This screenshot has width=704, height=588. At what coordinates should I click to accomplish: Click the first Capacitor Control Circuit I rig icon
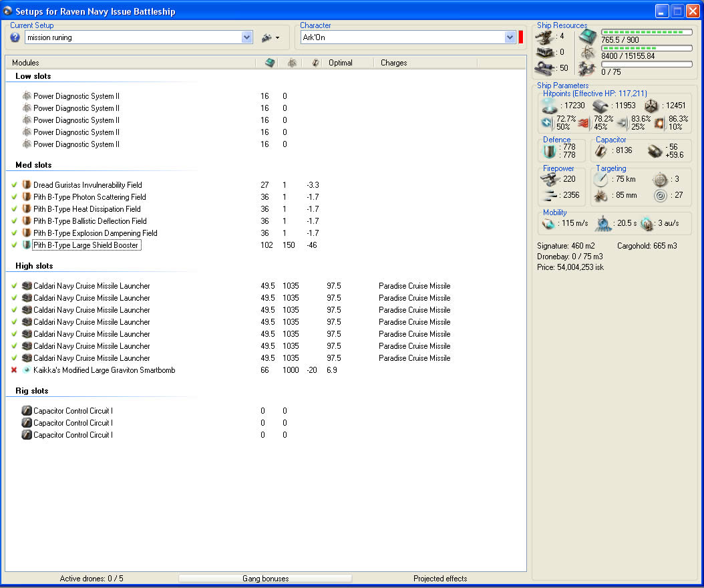(27, 410)
